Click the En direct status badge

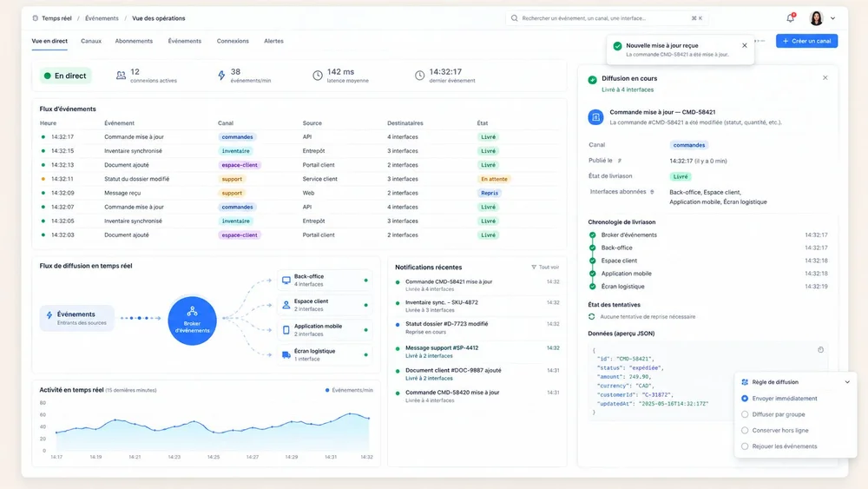coord(65,76)
